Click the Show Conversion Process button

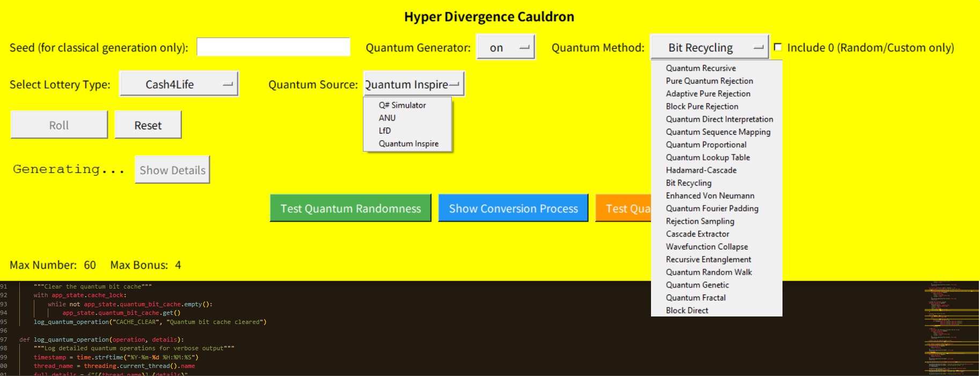[513, 208]
